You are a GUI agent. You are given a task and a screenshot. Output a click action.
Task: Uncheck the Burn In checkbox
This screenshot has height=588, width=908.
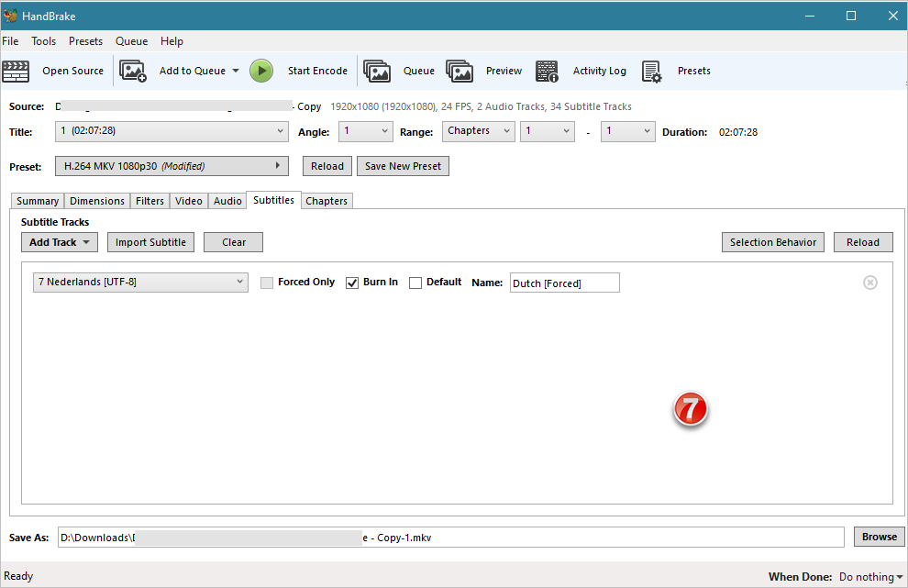coord(352,283)
